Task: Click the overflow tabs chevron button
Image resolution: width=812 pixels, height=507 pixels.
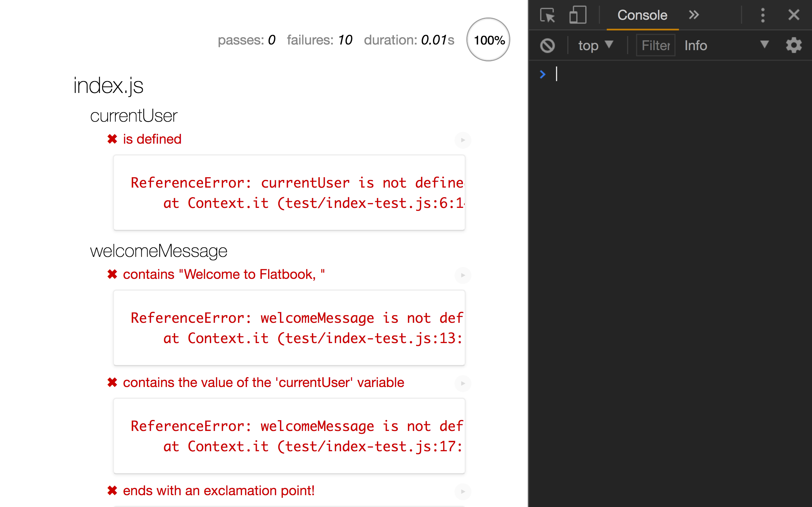Action: click(x=692, y=15)
